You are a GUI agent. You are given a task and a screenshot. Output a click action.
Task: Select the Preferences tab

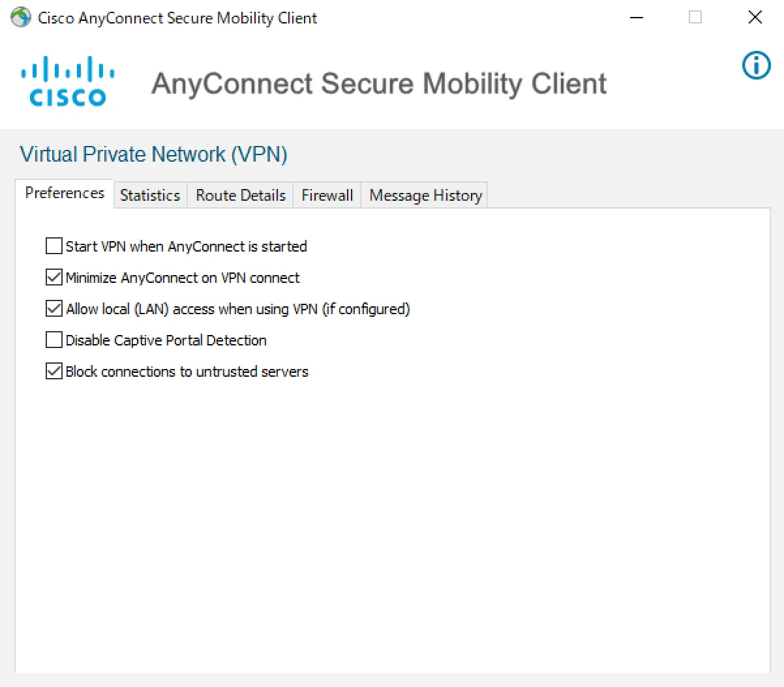[65, 194]
